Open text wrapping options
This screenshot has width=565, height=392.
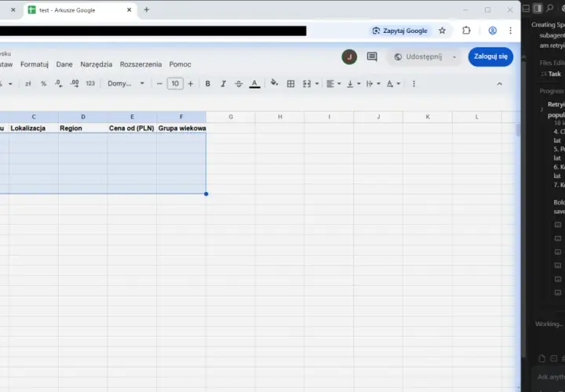(x=373, y=84)
